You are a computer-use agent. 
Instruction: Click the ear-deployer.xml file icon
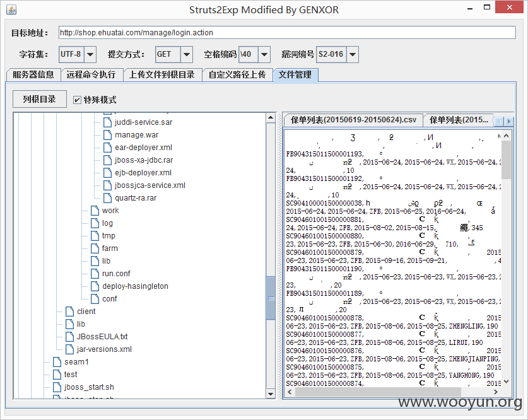pyautogui.click(x=107, y=148)
